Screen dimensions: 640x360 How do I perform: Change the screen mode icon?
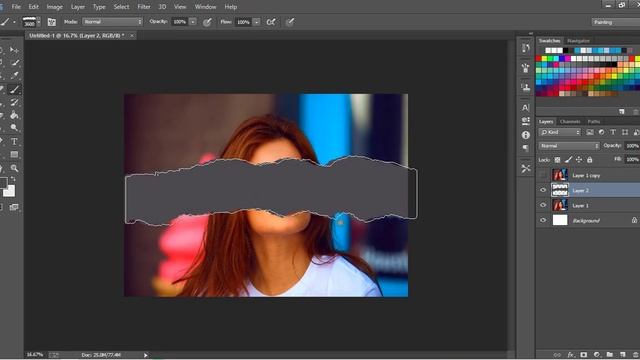coord(14,207)
